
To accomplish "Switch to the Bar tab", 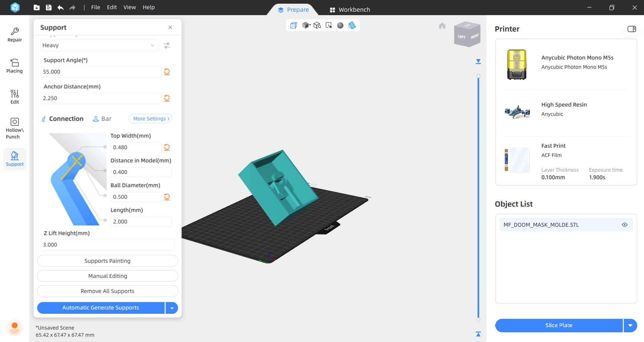I will (102, 119).
